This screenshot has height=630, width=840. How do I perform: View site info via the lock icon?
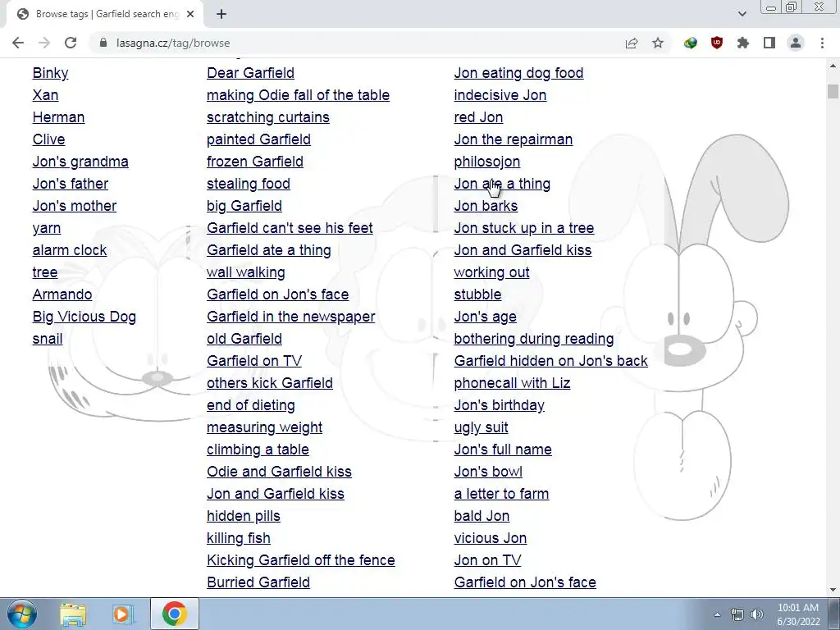pyautogui.click(x=103, y=43)
